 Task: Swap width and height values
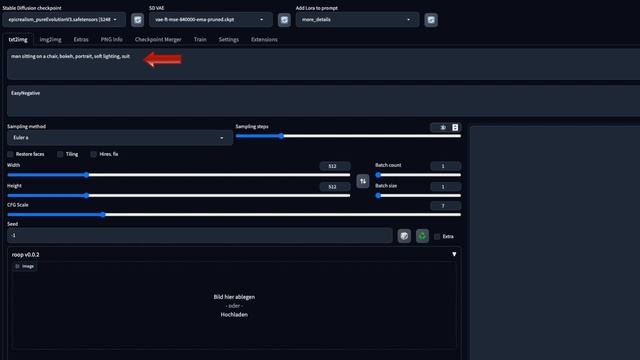point(363,181)
